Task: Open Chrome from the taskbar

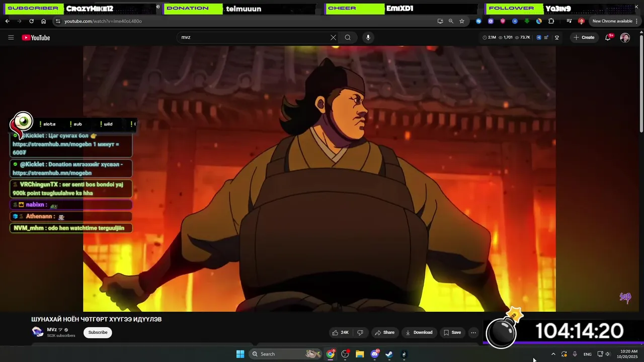Action: [x=331, y=354]
